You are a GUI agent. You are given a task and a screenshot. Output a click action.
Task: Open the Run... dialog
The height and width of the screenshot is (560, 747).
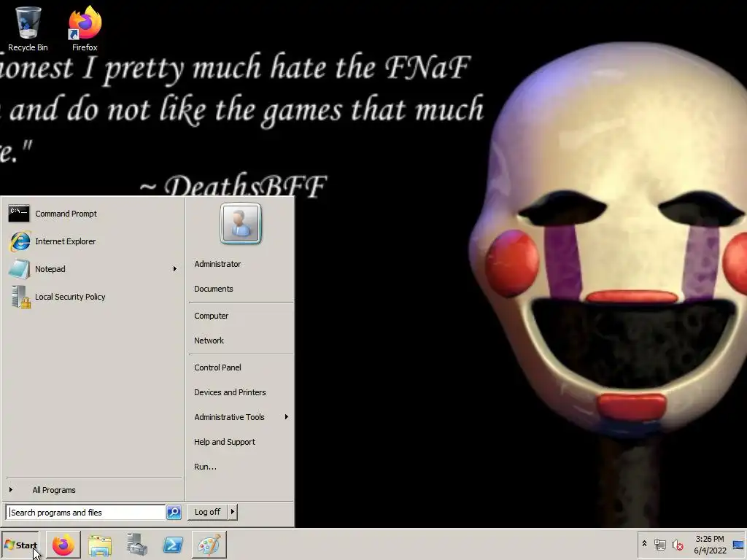pyautogui.click(x=205, y=467)
